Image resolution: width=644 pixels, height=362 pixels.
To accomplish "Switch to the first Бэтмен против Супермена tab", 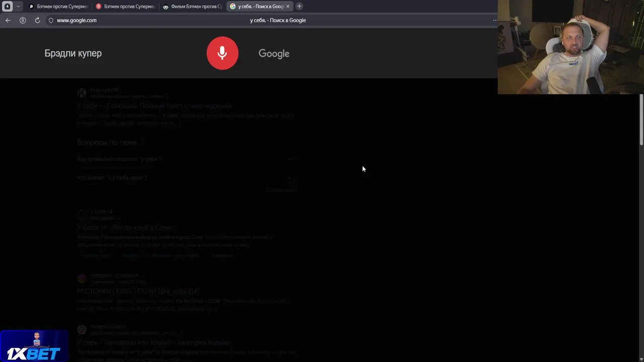I will point(58,7).
